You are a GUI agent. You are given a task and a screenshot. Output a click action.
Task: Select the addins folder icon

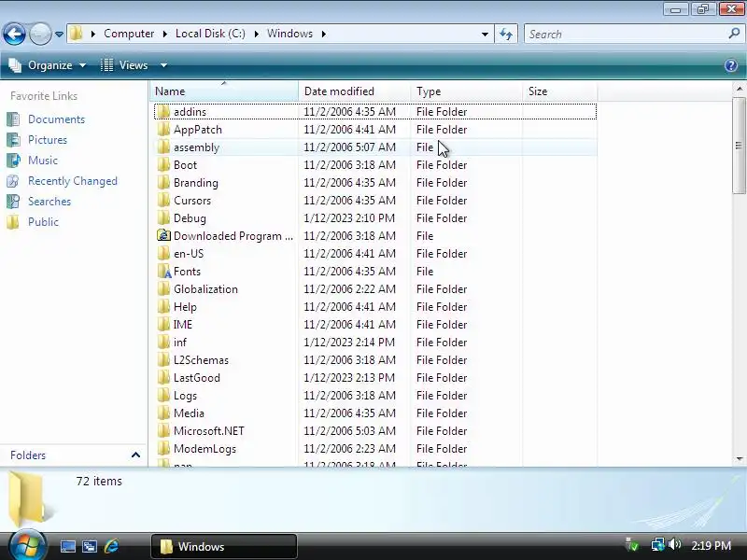(x=163, y=111)
